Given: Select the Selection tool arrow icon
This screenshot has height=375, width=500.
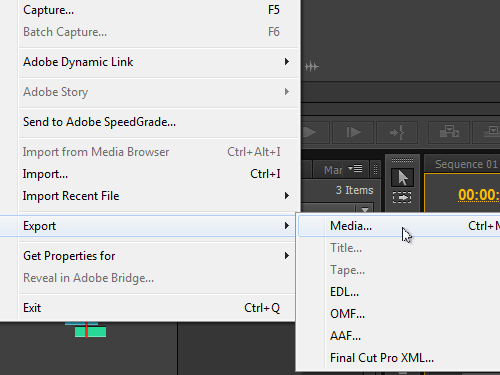Looking at the screenshot, I should 402,178.
